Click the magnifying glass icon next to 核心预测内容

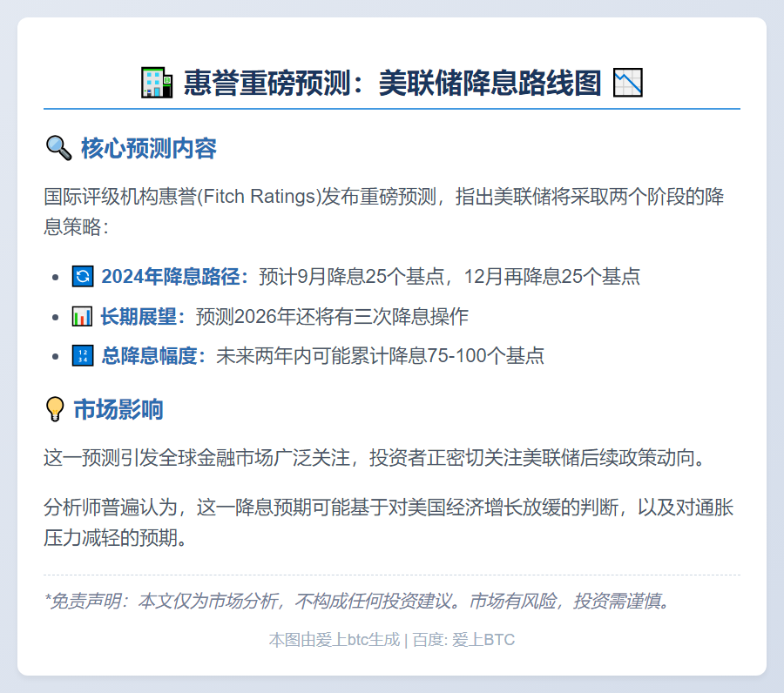coord(58,149)
